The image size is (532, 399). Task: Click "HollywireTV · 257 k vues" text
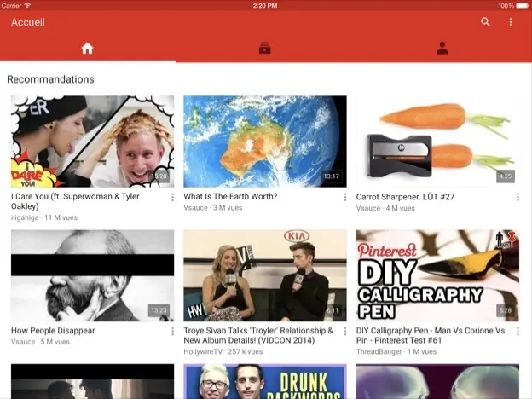pyautogui.click(x=223, y=351)
